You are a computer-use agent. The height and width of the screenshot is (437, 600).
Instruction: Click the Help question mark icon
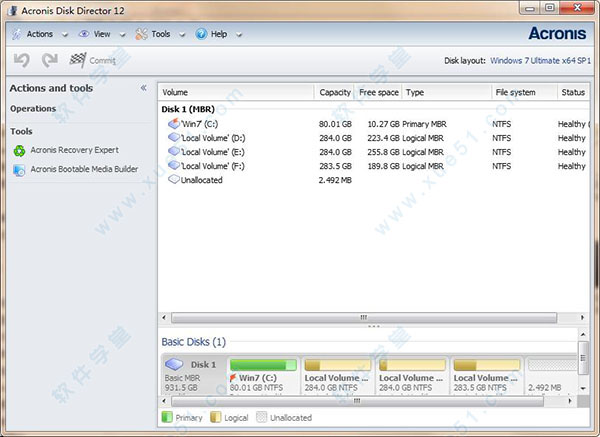(x=201, y=34)
